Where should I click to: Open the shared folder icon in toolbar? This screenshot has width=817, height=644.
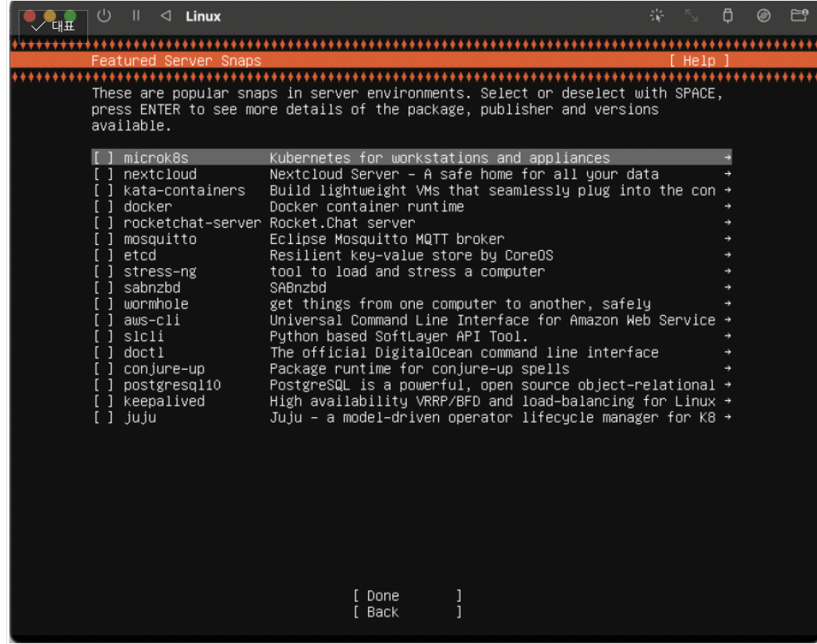click(x=799, y=15)
